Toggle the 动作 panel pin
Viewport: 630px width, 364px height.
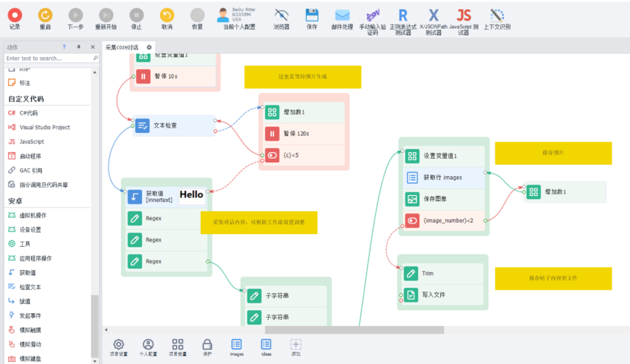tap(79, 47)
